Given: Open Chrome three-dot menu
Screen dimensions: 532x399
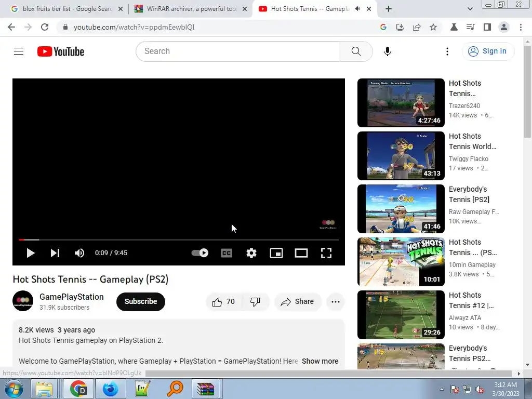Looking at the screenshot, I should coord(521,27).
